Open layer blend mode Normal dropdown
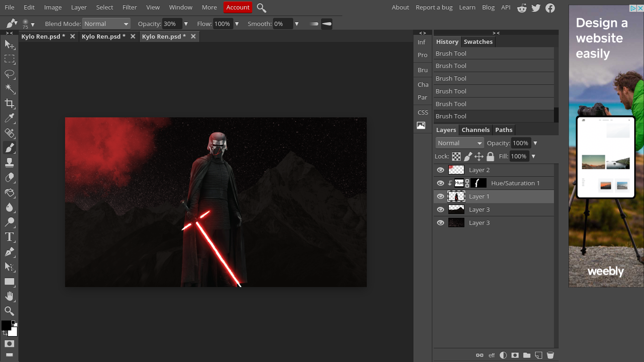The width and height of the screenshot is (644, 362). tap(460, 143)
